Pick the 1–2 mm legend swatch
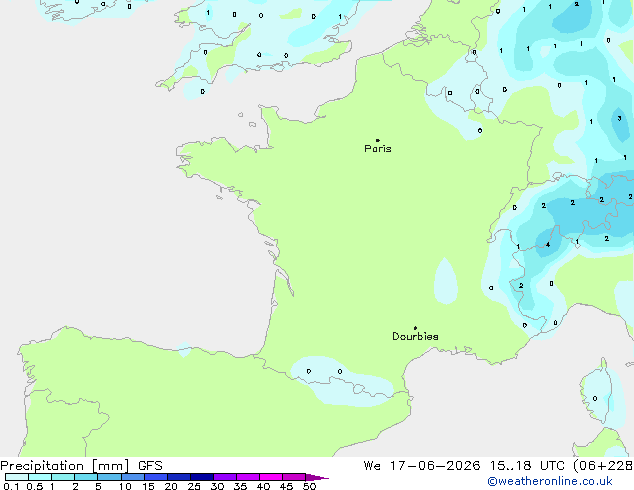 click(63, 477)
